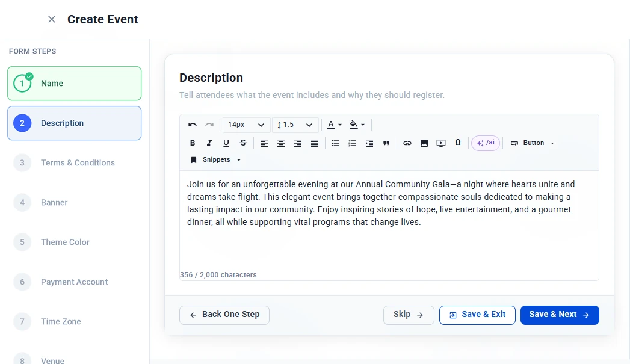Insert a numbered list
Screen dimensions: 630x364
click(x=353, y=143)
